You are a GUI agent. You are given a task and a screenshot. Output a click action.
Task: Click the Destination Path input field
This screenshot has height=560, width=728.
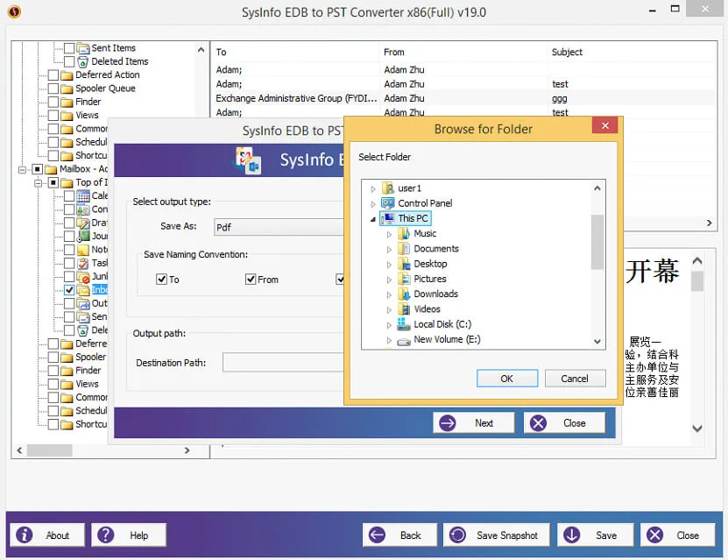point(283,362)
